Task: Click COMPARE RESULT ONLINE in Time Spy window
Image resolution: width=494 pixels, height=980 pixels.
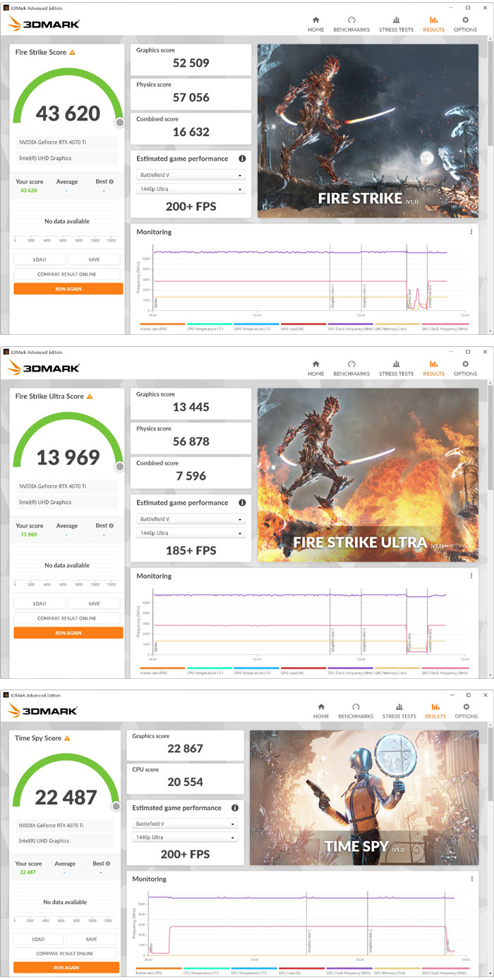Action: 66,953
